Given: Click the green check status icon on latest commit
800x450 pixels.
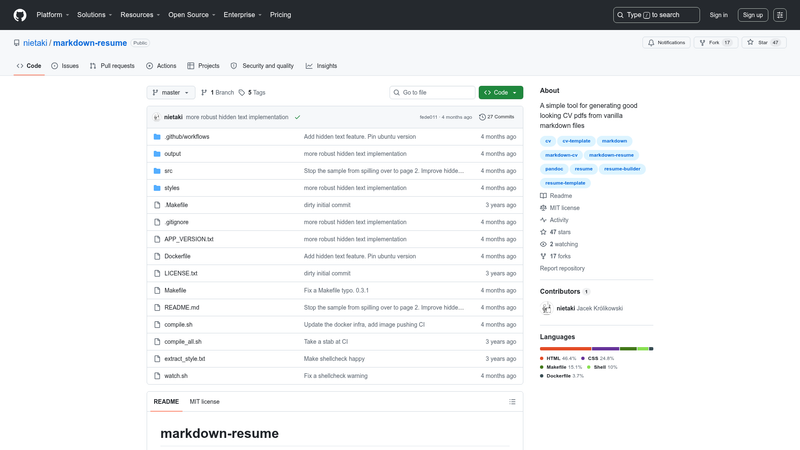Looking at the screenshot, I should tap(297, 117).
